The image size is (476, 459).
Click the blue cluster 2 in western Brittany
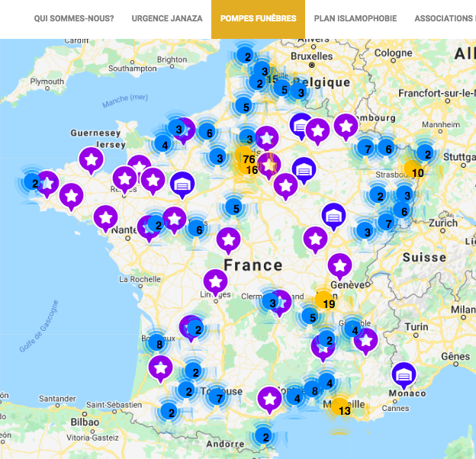click(x=33, y=181)
